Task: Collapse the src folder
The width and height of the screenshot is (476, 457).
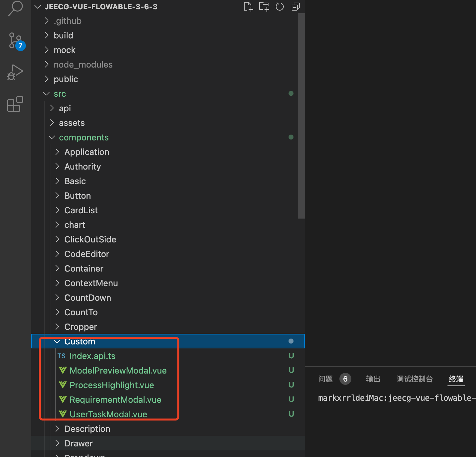Action: (46, 94)
